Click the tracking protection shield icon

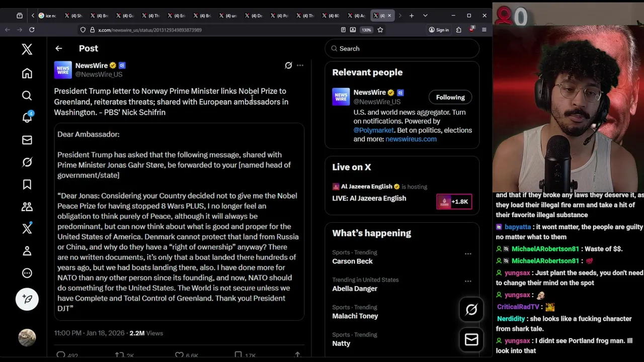click(x=83, y=30)
